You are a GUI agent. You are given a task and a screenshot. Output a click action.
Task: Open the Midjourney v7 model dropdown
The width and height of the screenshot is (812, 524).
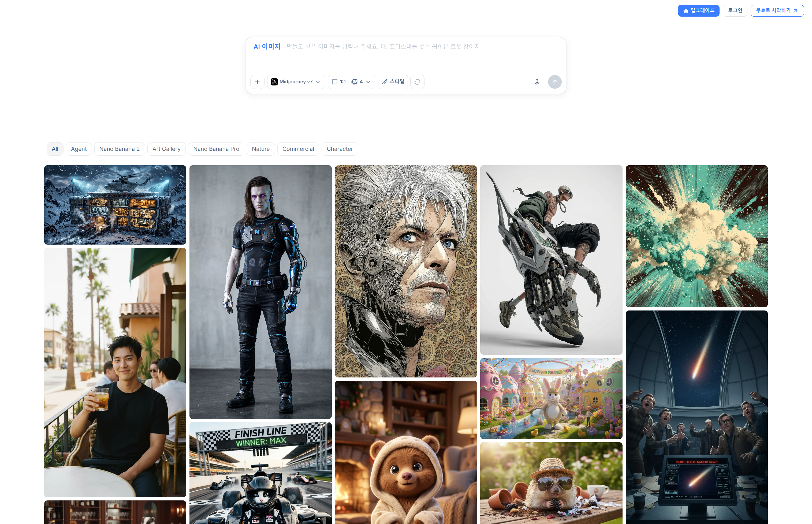(296, 82)
